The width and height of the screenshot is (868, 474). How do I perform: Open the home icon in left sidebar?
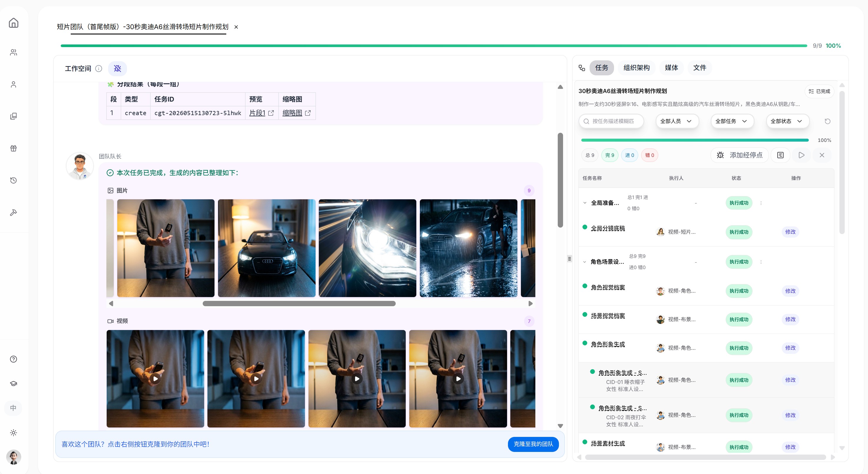pyautogui.click(x=14, y=23)
